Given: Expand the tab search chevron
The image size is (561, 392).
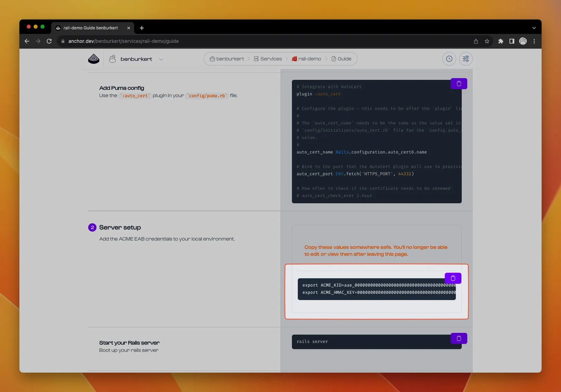Looking at the screenshot, I should [534, 28].
